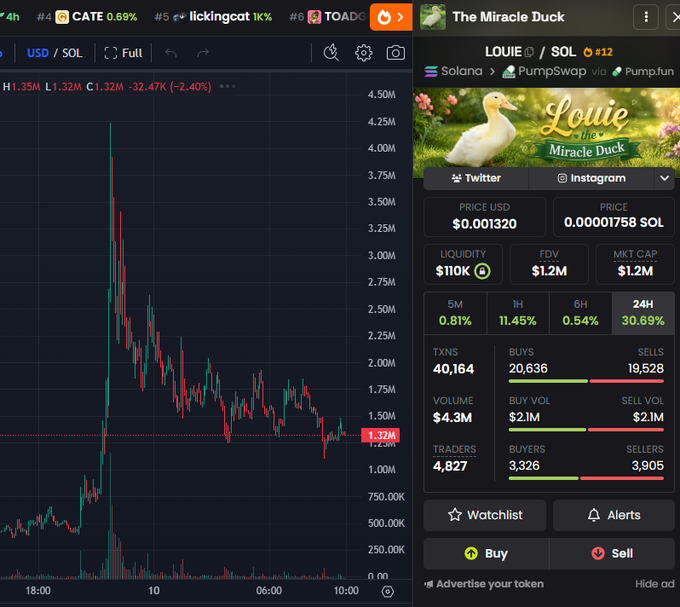
Task: Click the Sell button
Action: click(612, 554)
